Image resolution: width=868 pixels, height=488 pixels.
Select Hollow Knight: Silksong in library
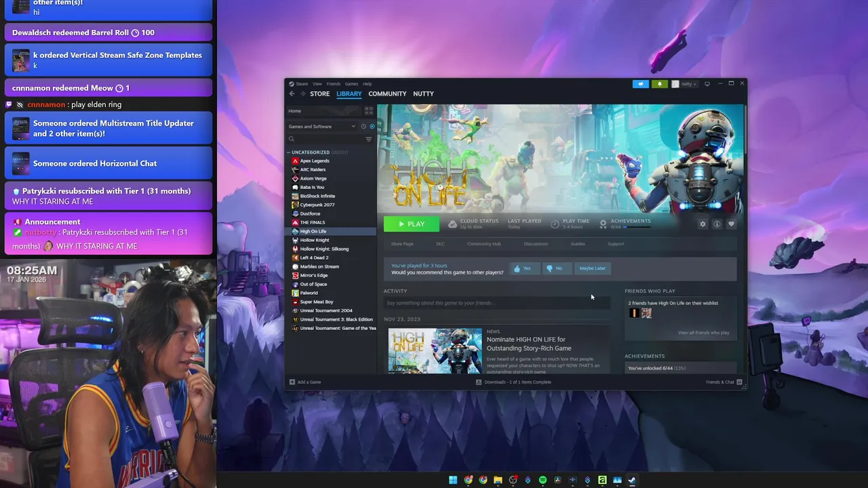pyautogui.click(x=324, y=249)
